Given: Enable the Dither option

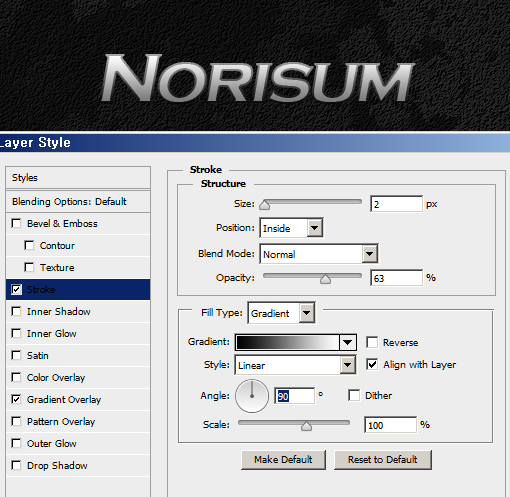Looking at the screenshot, I should 354,396.
